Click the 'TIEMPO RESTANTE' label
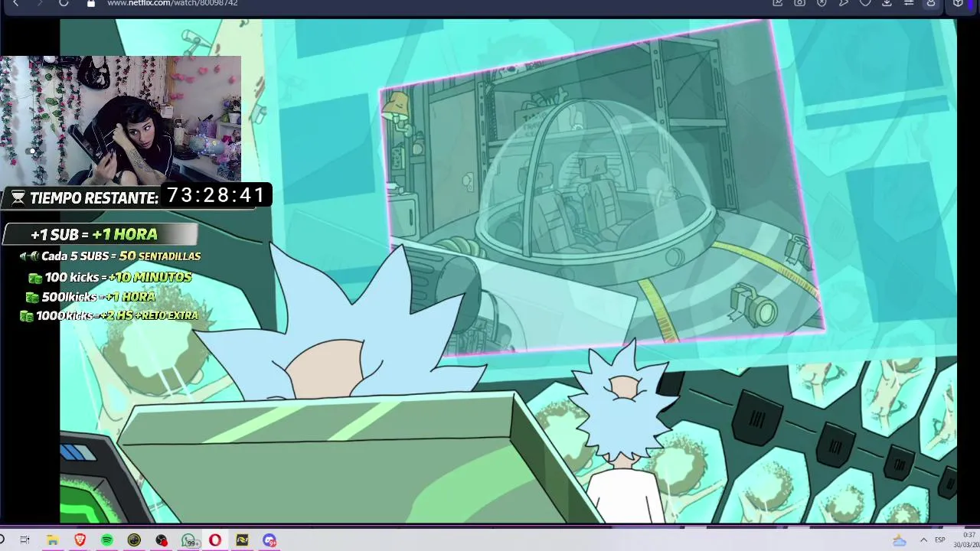Viewport: 980px width, 551px height. coord(93,198)
